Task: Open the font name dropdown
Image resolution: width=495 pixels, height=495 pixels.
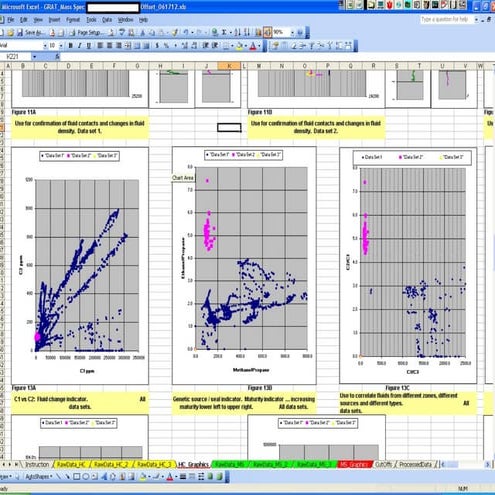Action: (x=45, y=46)
